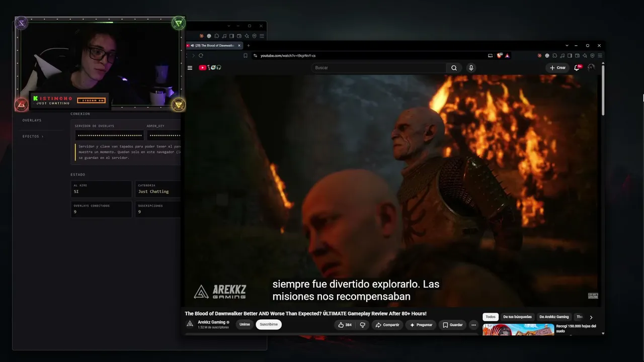This screenshot has height=362, width=644.
Task: Expand the tab search chevron in back browser
Action: (229, 26)
